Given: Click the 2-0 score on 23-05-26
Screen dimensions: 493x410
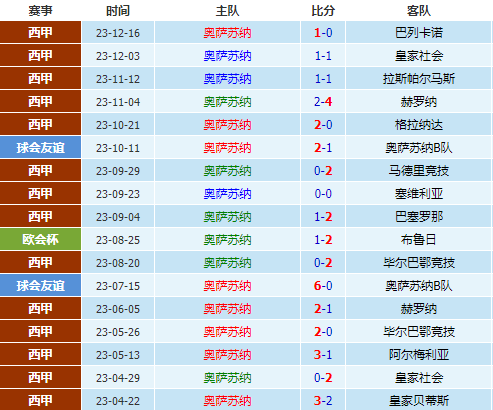Looking at the screenshot, I should pyautogui.click(x=323, y=332).
